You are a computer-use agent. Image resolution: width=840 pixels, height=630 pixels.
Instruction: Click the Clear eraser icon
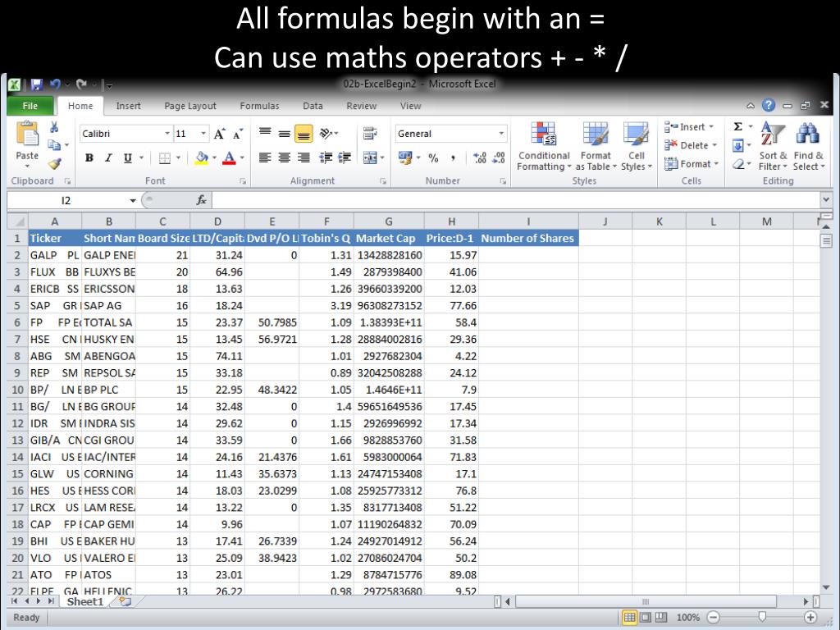point(738,164)
